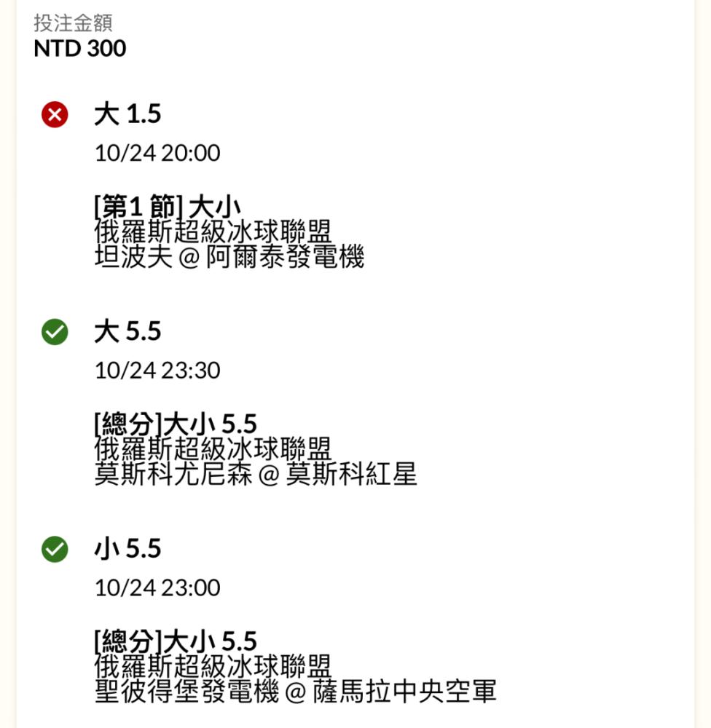Viewport: 711px width, 728px height.
Task: Click the green check beside 大 5.5
Action: coord(55,332)
